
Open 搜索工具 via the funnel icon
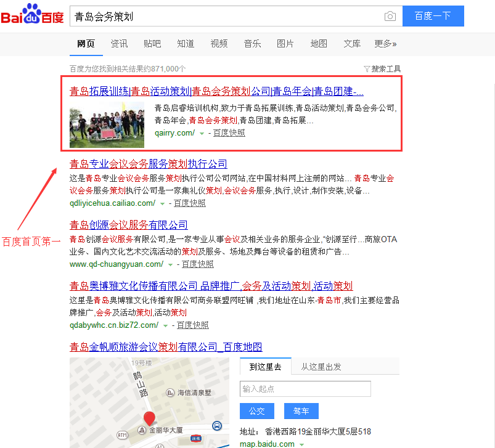(x=383, y=68)
